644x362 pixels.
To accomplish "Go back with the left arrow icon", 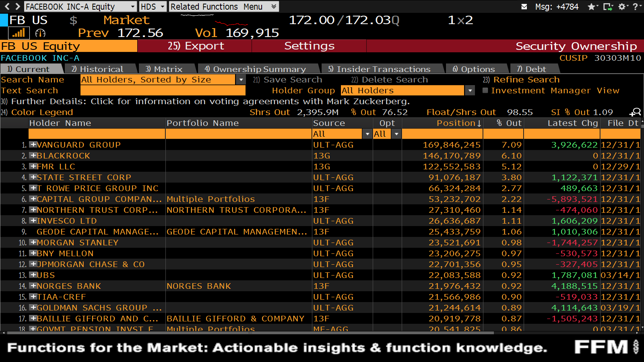I will point(7,6).
